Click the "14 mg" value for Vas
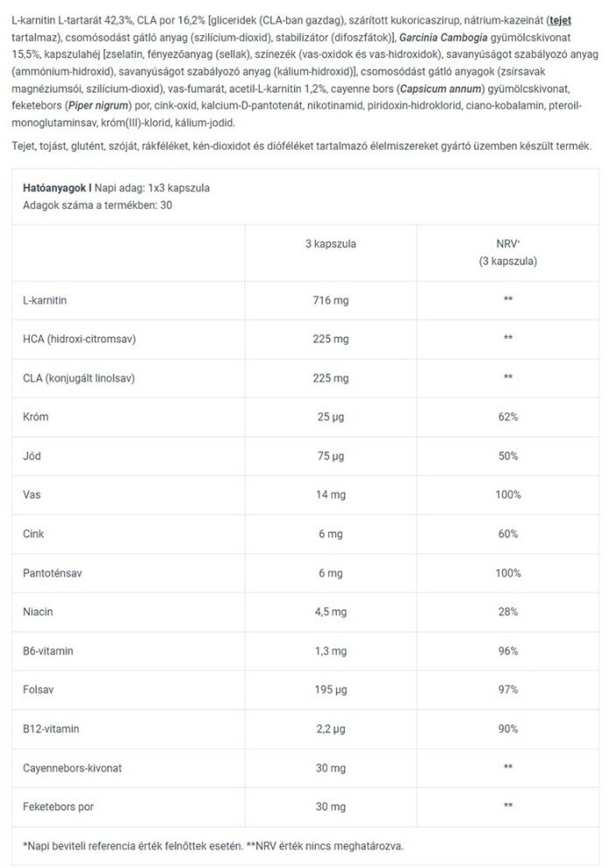Image resolution: width=609 pixels, height=868 pixels. 329,495
